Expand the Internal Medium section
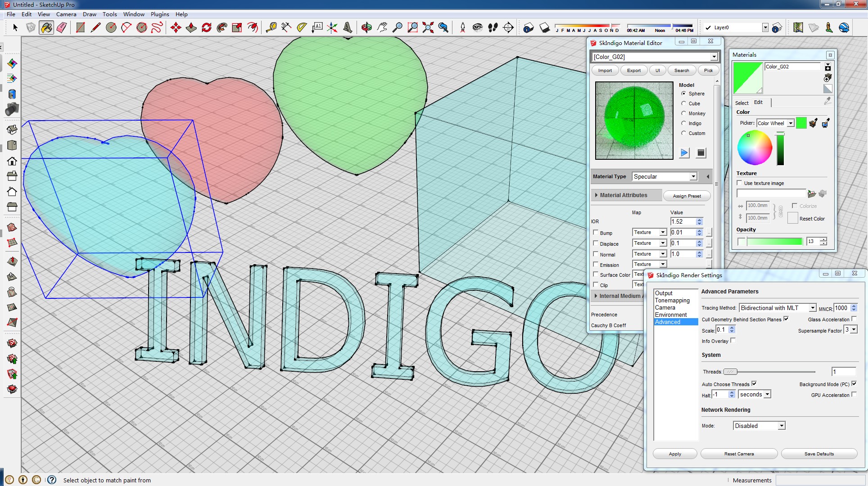Viewport: 868px width, 486px height. tap(617, 296)
